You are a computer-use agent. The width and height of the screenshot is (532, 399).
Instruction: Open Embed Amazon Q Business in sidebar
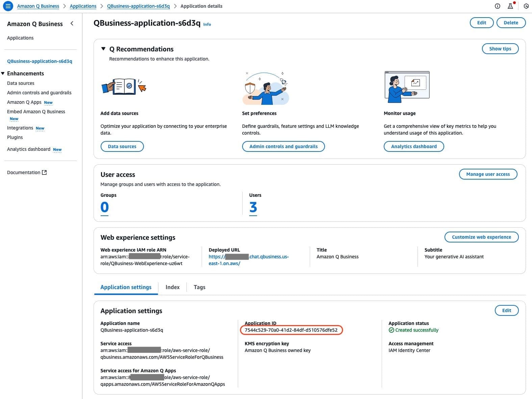[36, 112]
